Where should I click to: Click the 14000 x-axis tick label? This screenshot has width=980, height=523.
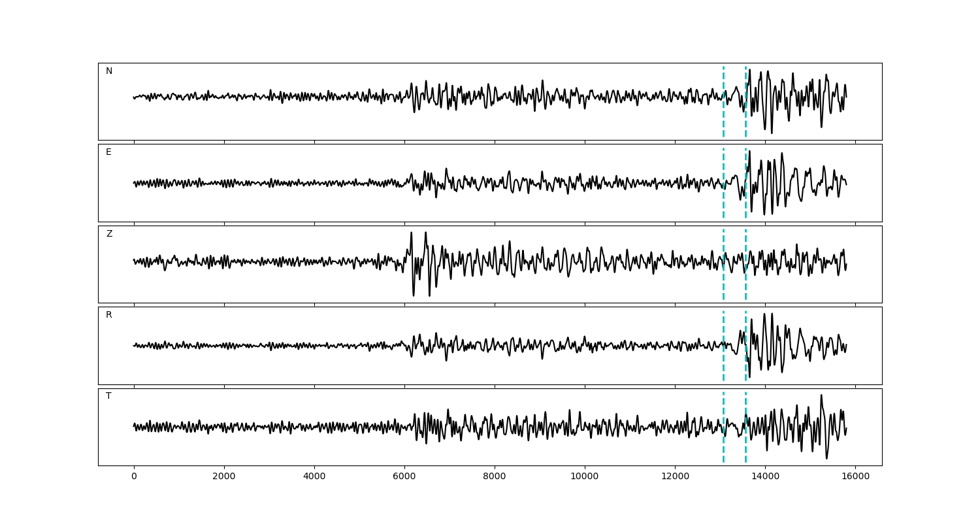pyautogui.click(x=765, y=477)
